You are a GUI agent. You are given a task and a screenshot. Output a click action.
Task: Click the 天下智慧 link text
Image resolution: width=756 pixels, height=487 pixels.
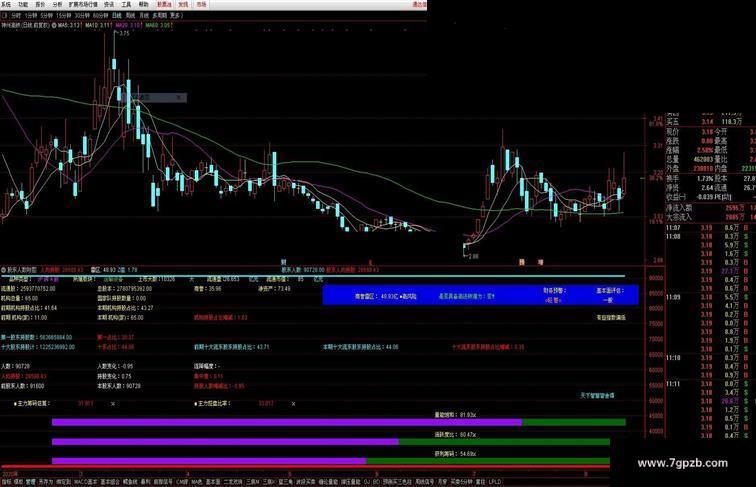click(597, 395)
